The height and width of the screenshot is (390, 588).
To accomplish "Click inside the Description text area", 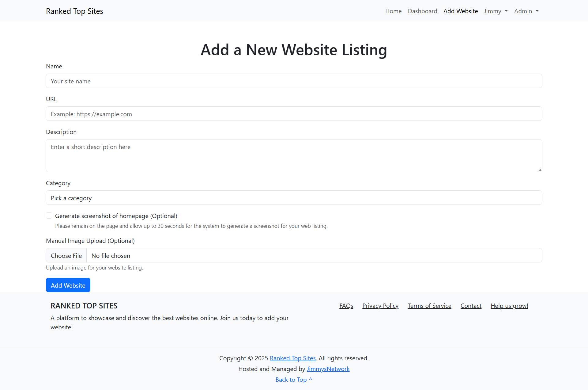I will click(294, 155).
